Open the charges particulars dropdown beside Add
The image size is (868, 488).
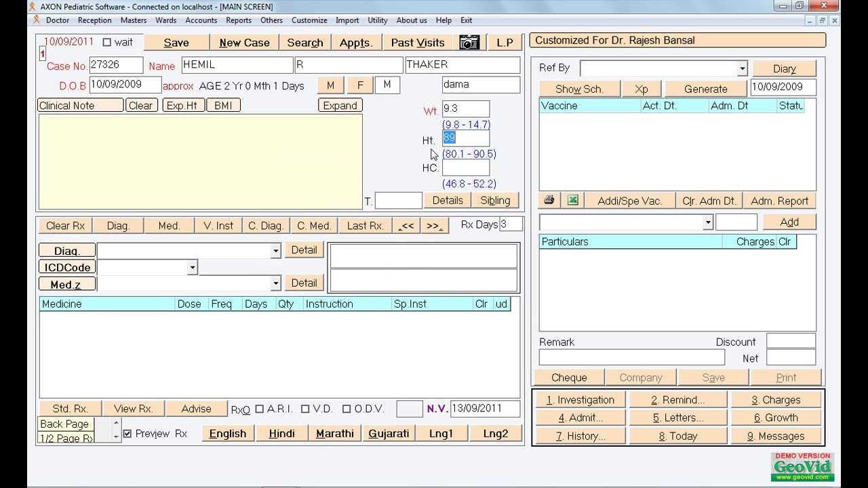point(708,222)
